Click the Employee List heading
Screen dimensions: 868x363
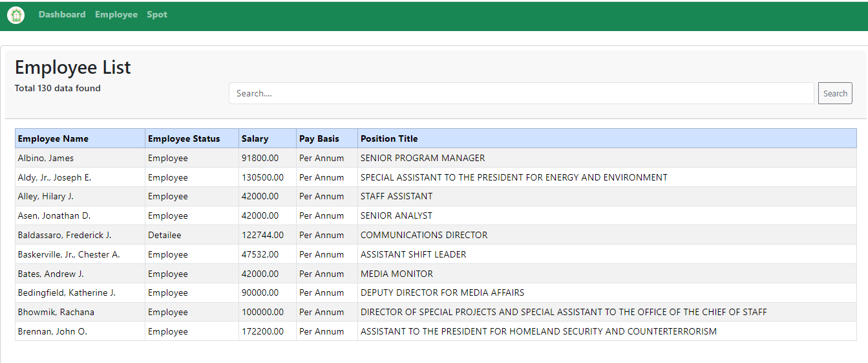(73, 67)
